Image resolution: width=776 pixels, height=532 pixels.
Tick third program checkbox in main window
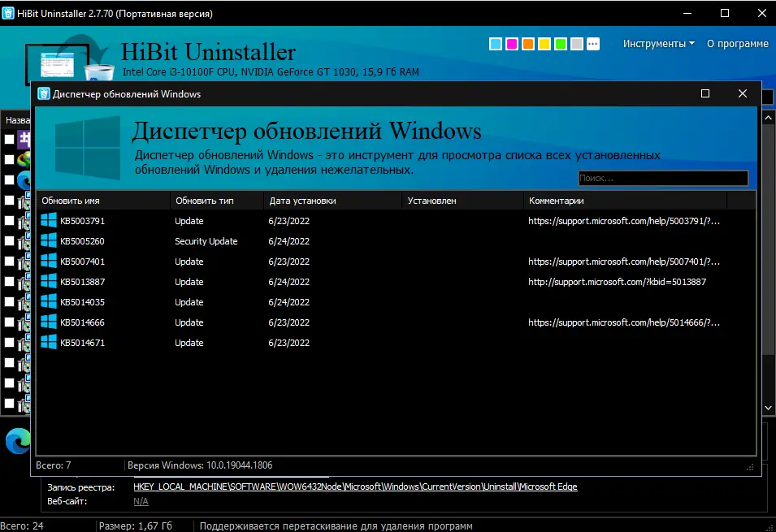[10, 180]
